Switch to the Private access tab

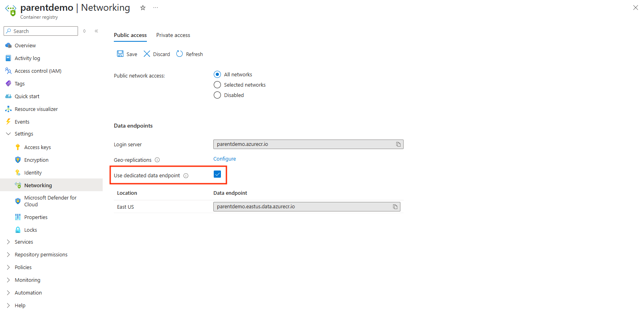click(x=173, y=35)
